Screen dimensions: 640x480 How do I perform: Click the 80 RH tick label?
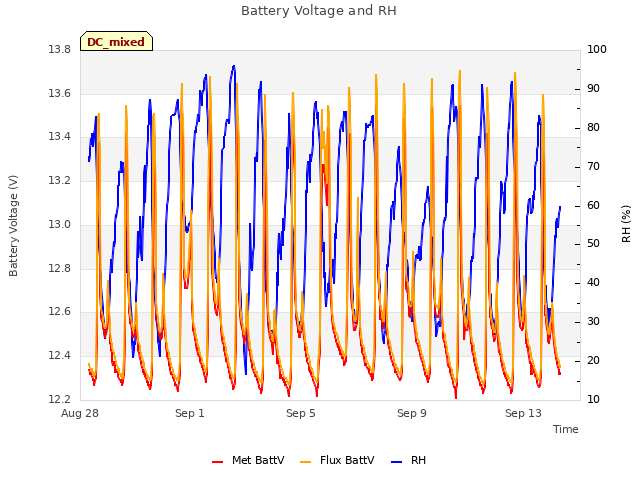593,128
